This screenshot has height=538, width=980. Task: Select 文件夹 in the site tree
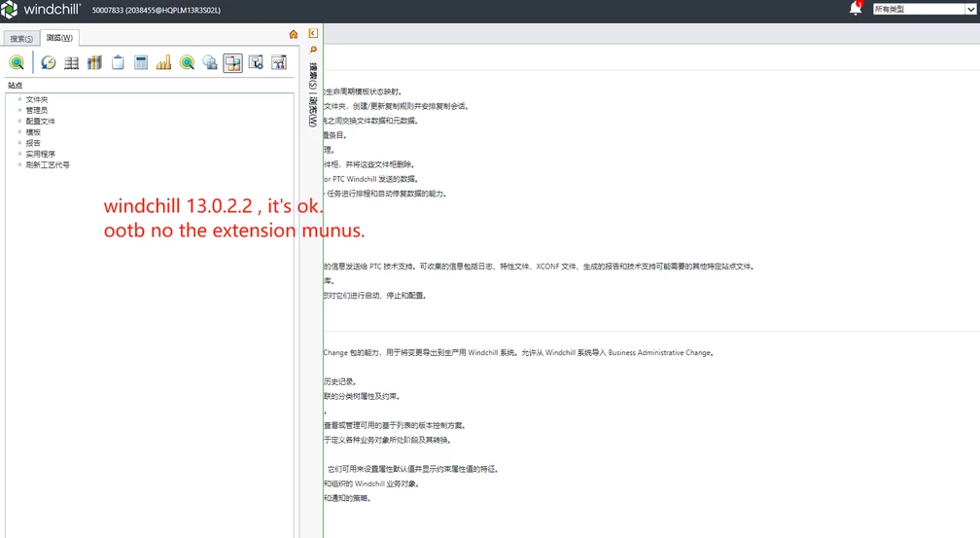[x=36, y=99]
